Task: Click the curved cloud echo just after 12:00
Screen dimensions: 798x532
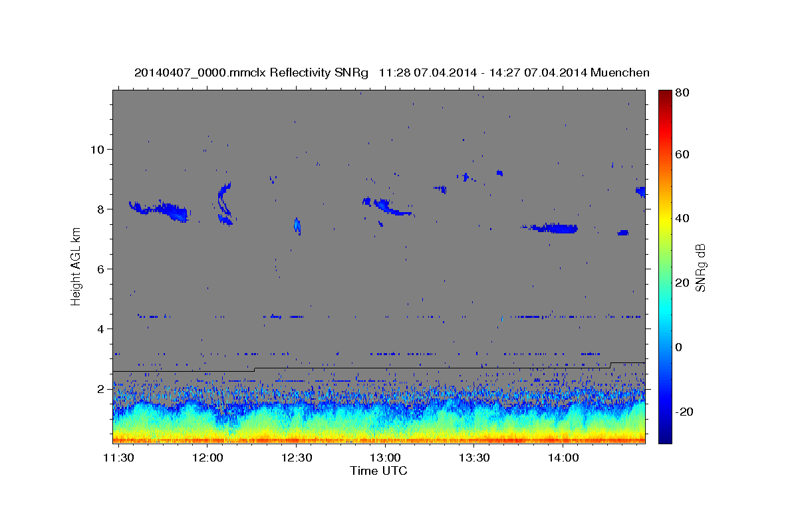Action: coord(225,203)
